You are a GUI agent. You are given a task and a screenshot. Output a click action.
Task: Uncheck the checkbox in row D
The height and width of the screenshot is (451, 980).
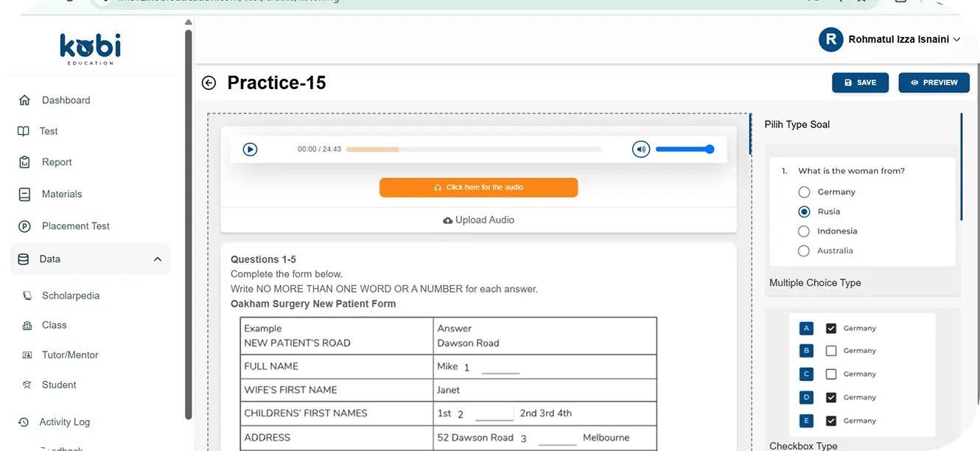click(x=831, y=398)
